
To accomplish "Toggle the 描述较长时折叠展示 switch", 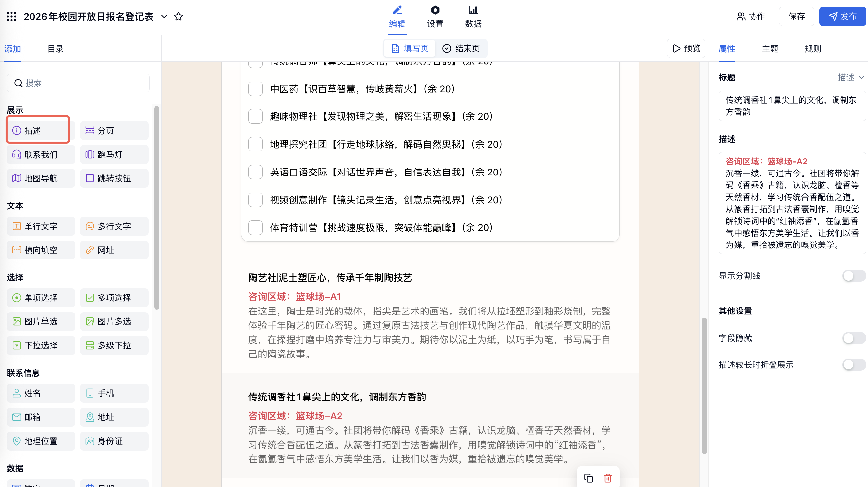I will pyautogui.click(x=854, y=365).
